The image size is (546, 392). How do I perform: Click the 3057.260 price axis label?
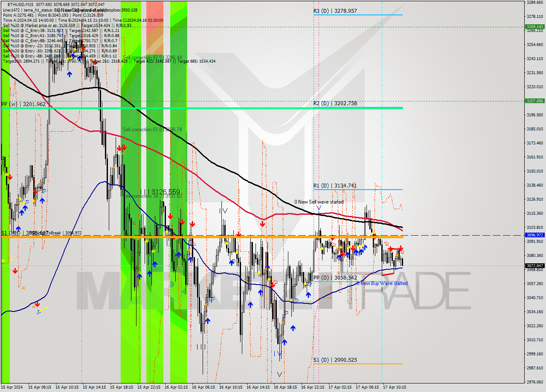534,283
